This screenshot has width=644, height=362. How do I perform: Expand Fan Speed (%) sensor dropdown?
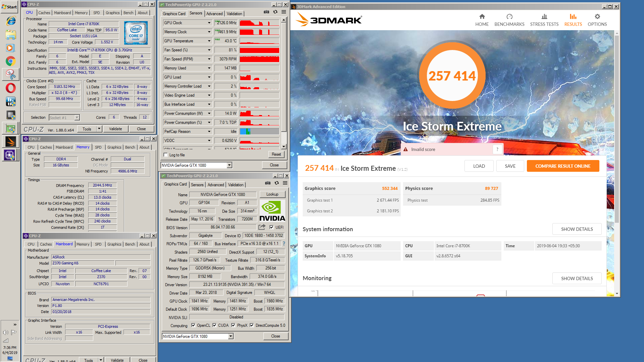tap(209, 50)
